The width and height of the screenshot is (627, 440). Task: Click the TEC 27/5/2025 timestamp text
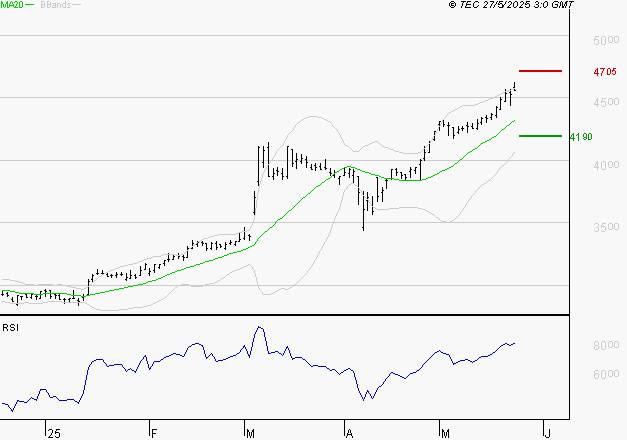(x=511, y=5)
